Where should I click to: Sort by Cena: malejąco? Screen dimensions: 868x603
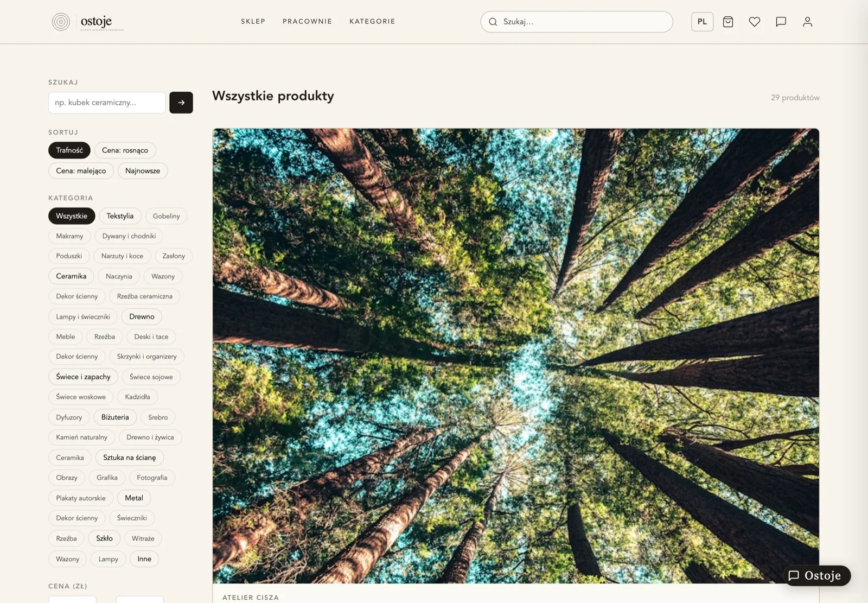coord(81,171)
